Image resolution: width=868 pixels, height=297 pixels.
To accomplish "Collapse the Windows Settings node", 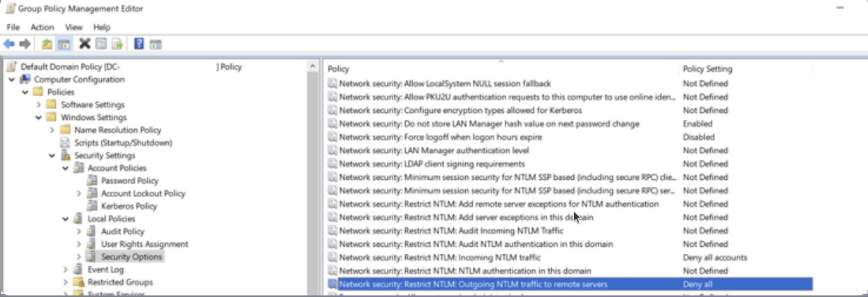I will 38,117.
